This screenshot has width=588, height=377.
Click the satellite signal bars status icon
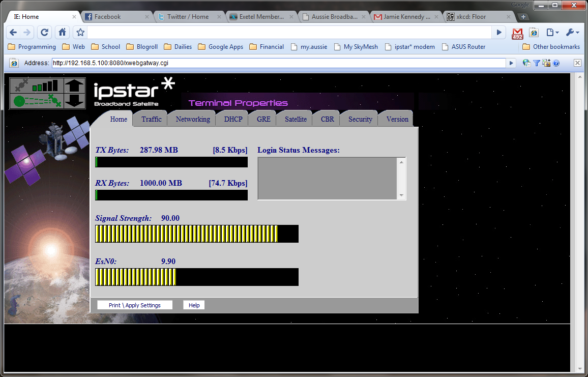37,85
